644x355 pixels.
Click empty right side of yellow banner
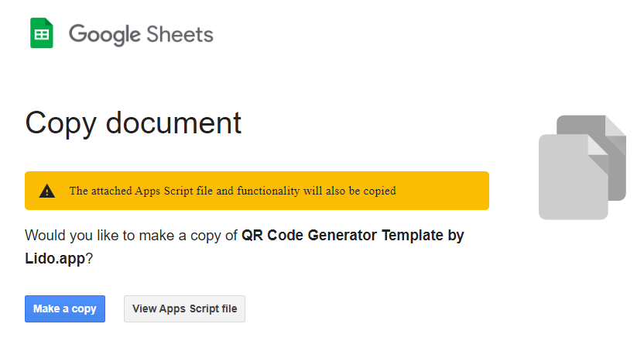tap(443, 191)
